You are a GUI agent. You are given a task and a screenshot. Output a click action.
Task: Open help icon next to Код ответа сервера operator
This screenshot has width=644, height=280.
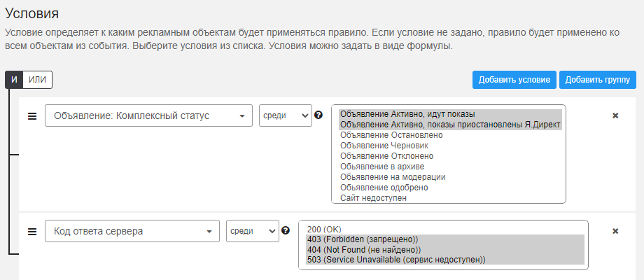point(286,231)
